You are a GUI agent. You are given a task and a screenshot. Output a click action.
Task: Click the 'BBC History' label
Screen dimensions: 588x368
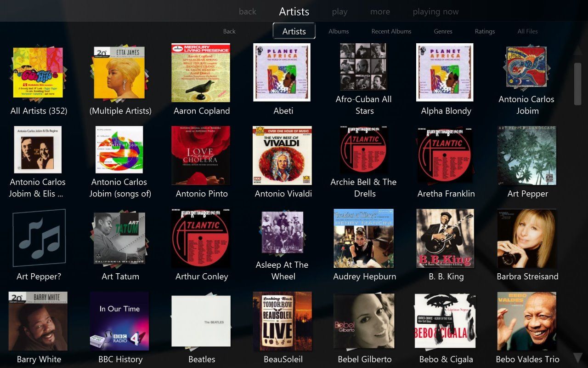120,359
